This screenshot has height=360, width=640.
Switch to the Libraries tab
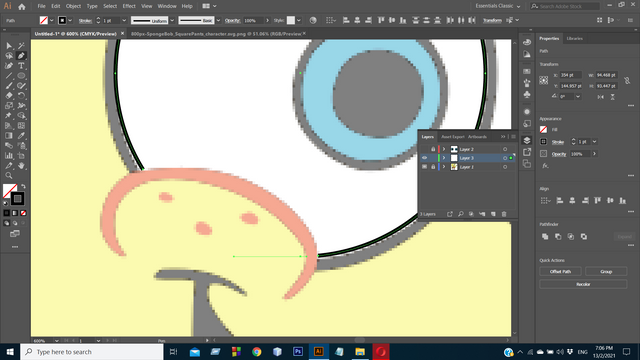click(575, 38)
